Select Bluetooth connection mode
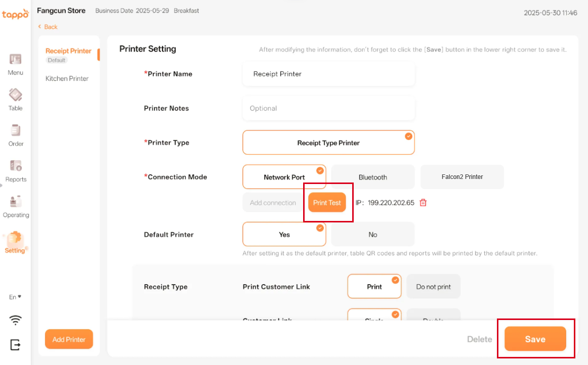 coord(373,177)
